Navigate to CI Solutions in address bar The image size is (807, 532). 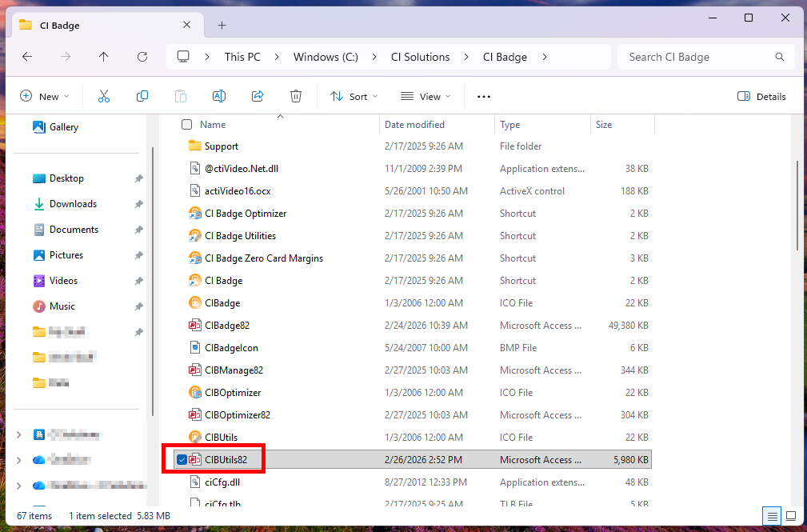point(421,57)
